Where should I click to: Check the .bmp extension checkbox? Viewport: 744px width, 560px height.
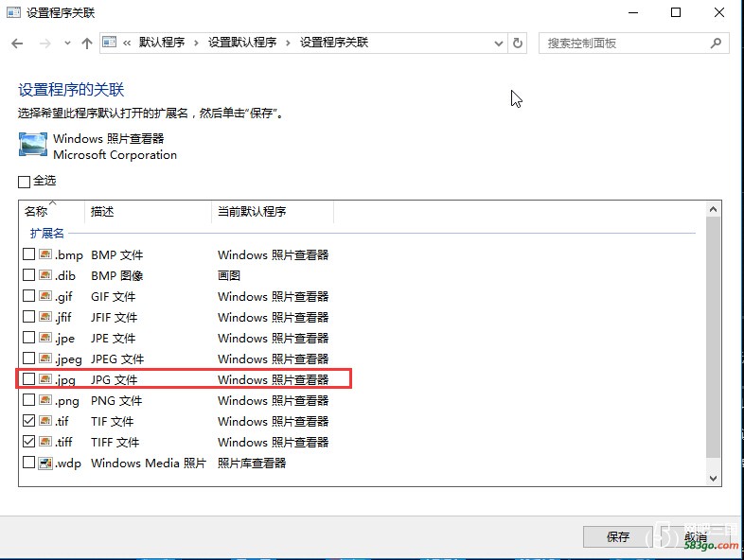[x=29, y=254]
